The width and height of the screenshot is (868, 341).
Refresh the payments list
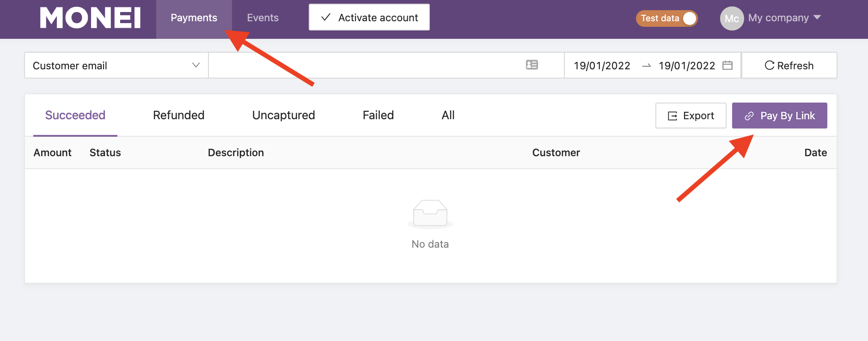pos(789,66)
